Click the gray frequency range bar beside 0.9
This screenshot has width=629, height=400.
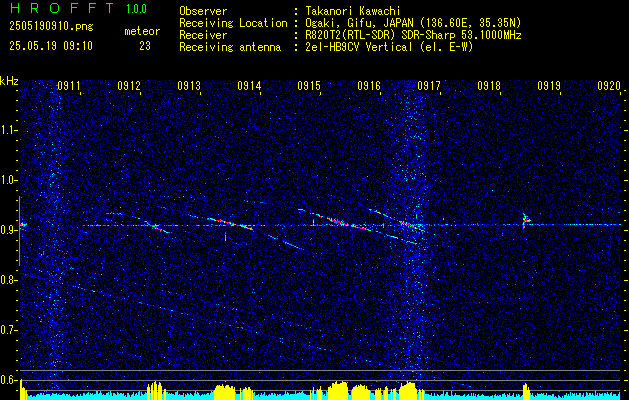pos(19,231)
